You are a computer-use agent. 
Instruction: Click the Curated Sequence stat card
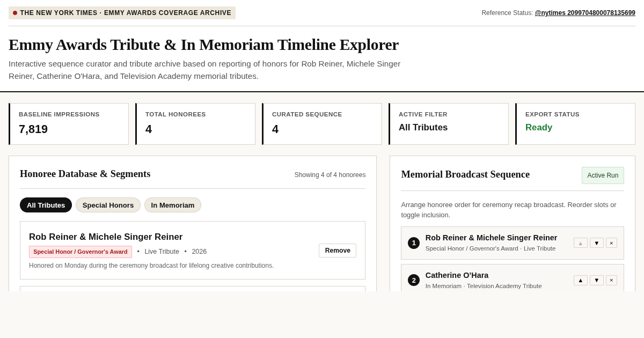pyautogui.click(x=322, y=124)
